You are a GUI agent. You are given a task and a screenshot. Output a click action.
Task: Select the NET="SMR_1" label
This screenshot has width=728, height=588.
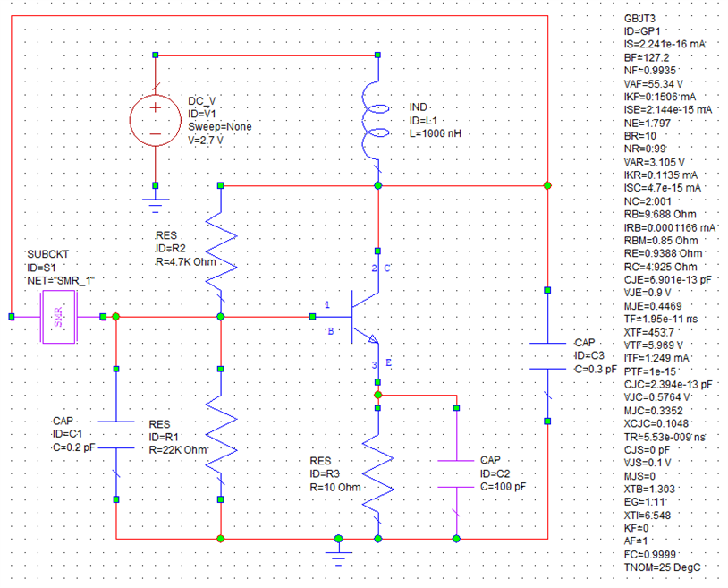coord(60,280)
